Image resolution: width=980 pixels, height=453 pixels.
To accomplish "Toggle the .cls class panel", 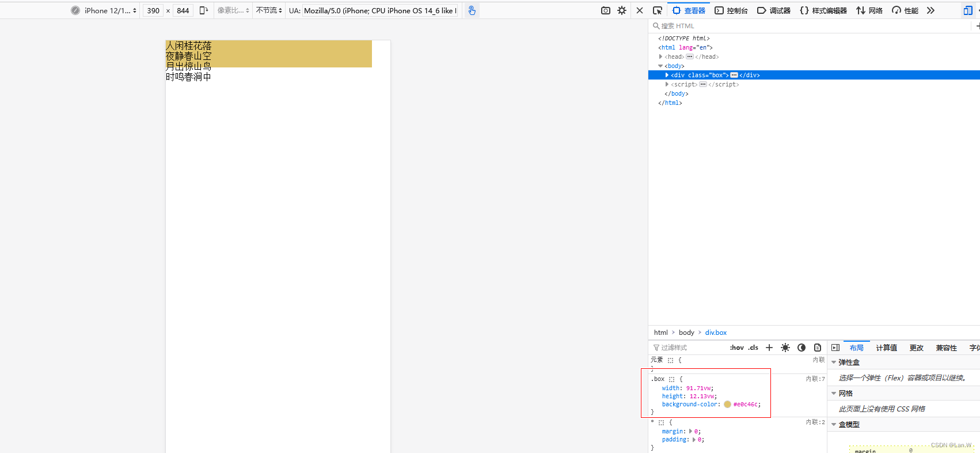I will [753, 348].
